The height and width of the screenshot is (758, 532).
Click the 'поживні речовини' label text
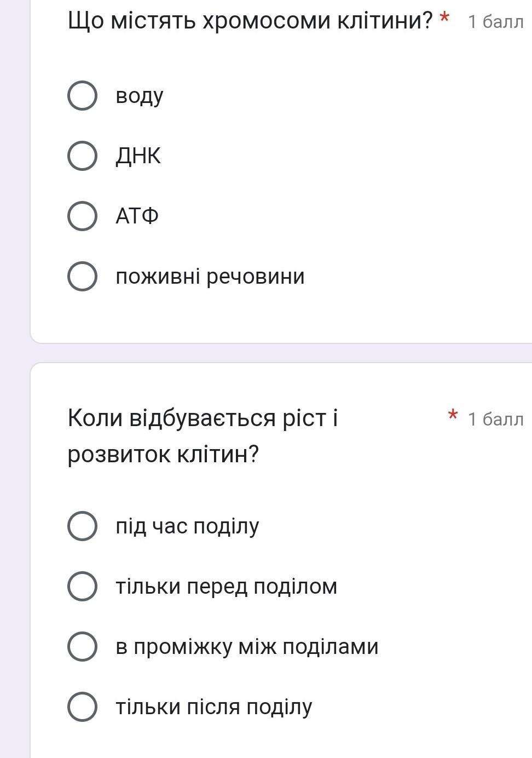click(210, 276)
